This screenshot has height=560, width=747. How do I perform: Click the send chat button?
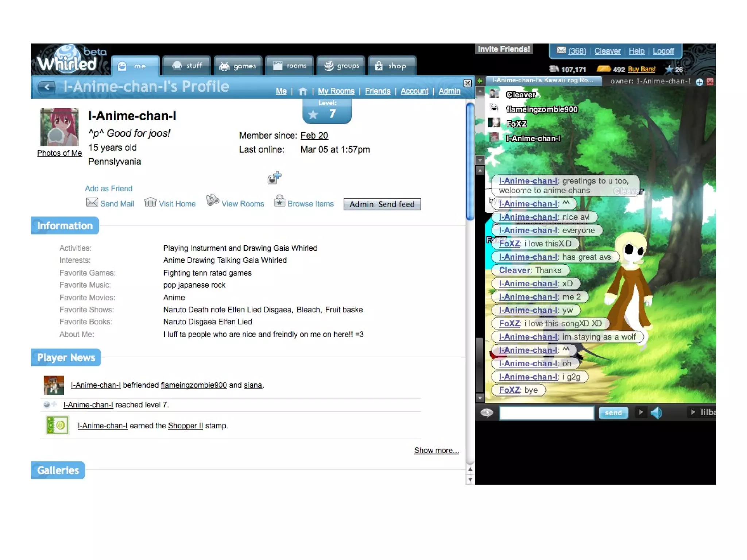coord(613,413)
